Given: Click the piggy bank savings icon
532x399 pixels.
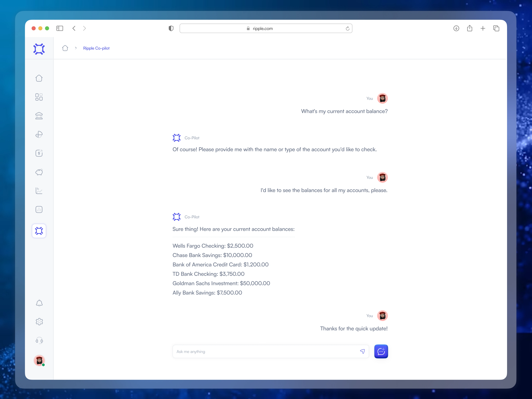Looking at the screenshot, I should [39, 172].
